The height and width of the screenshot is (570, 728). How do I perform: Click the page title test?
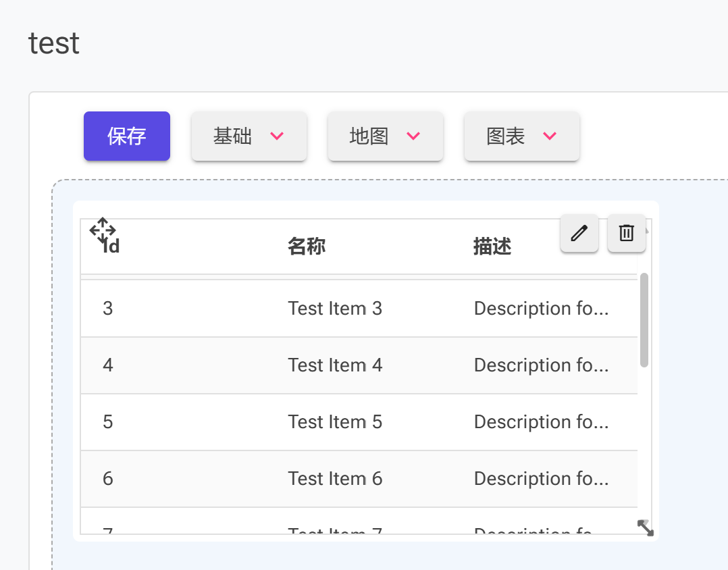coord(54,44)
